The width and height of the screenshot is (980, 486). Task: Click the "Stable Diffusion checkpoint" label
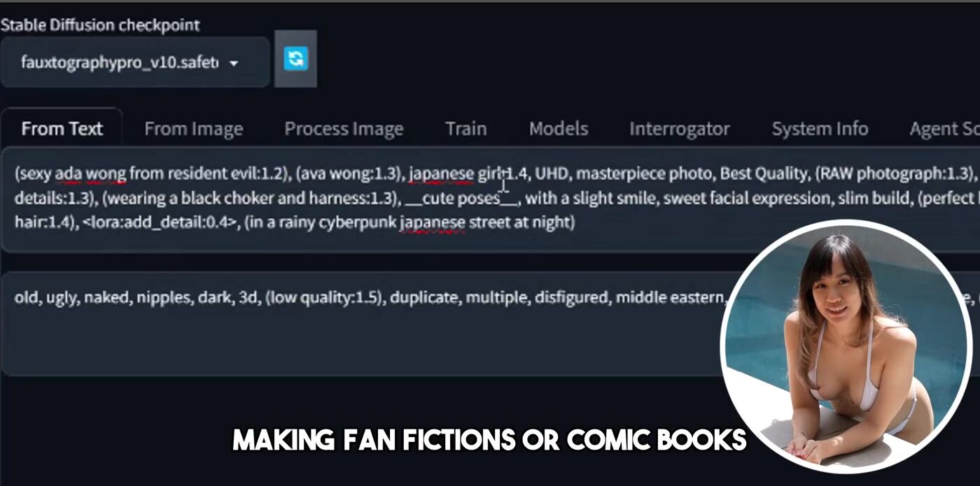click(x=100, y=25)
